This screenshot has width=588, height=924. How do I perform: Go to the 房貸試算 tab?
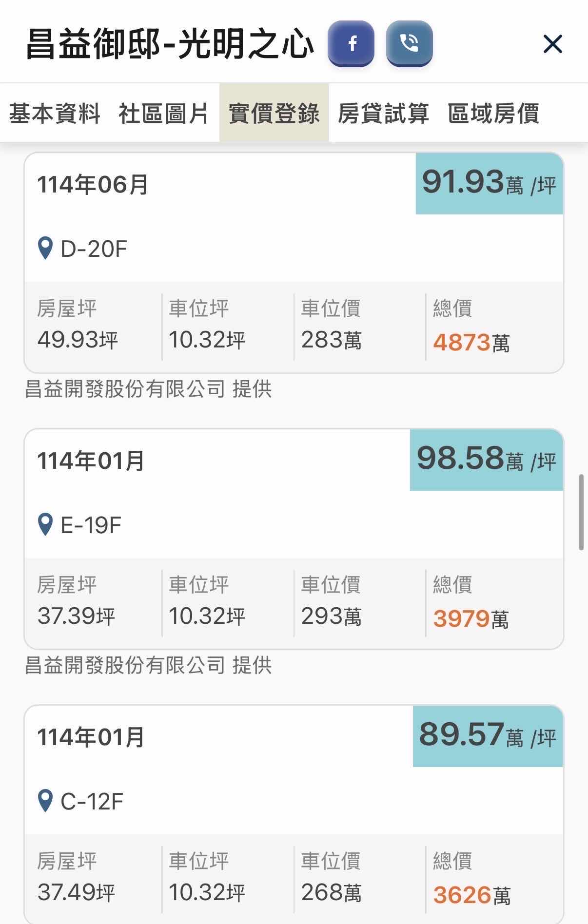(383, 113)
